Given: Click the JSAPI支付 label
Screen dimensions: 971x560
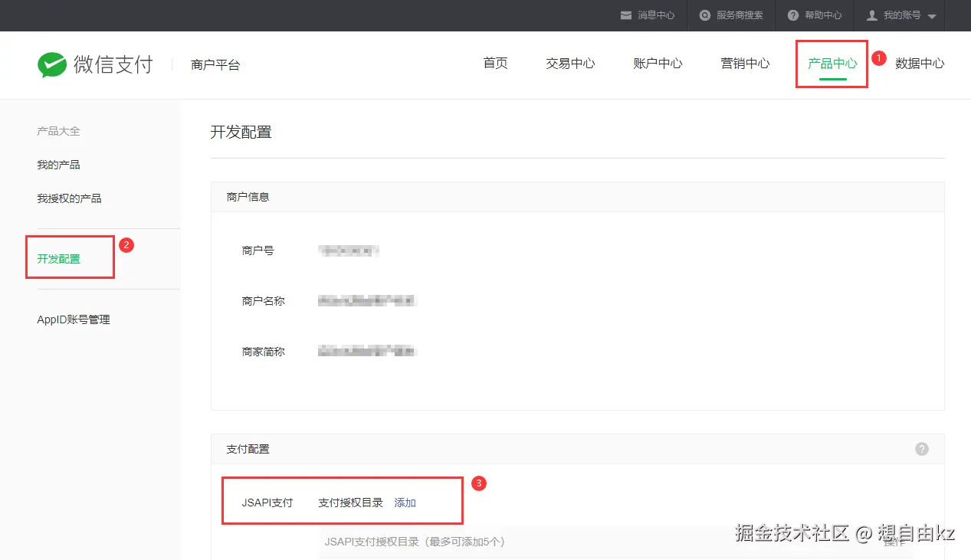Looking at the screenshot, I should (x=267, y=503).
